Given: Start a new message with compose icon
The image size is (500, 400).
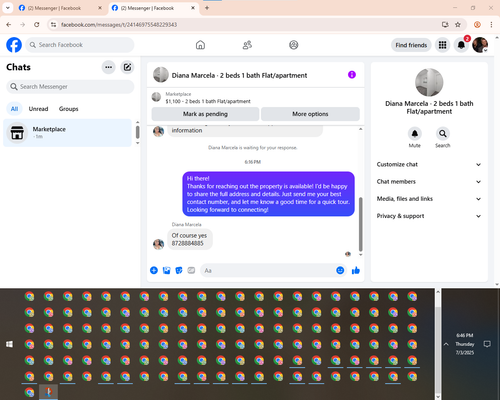Looking at the screenshot, I should 127,67.
